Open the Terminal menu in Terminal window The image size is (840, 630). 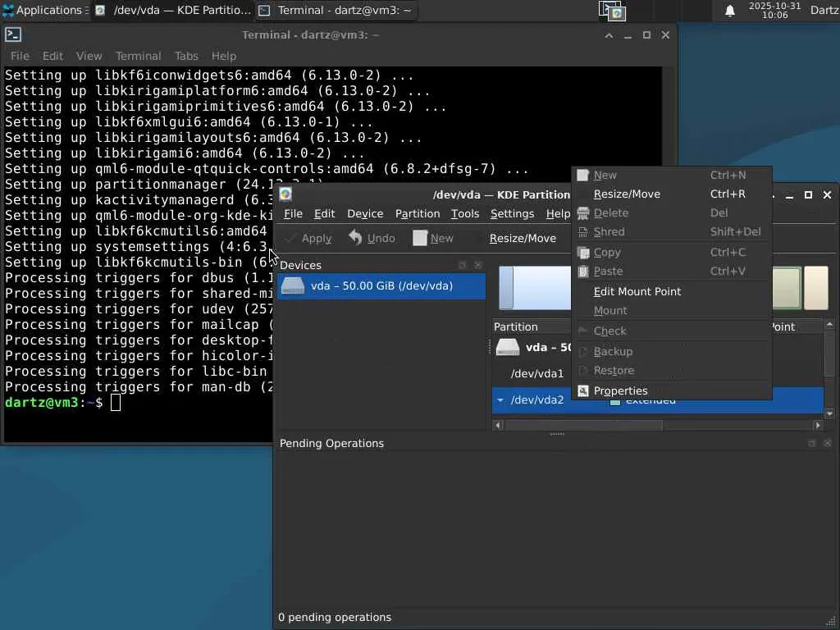138,56
